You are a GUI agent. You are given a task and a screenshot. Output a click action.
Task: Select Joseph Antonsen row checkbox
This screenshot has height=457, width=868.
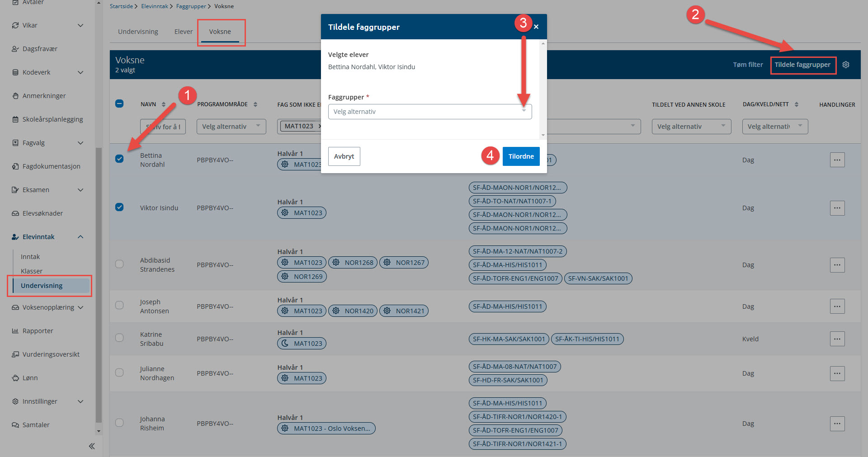[x=119, y=305]
